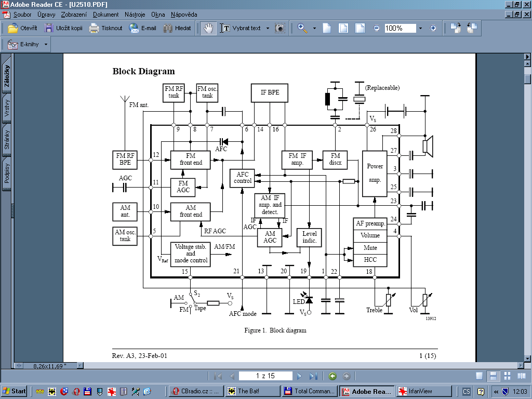This screenshot has width=532, height=399.
Task: Open the Úpravy menu
Action: point(46,15)
